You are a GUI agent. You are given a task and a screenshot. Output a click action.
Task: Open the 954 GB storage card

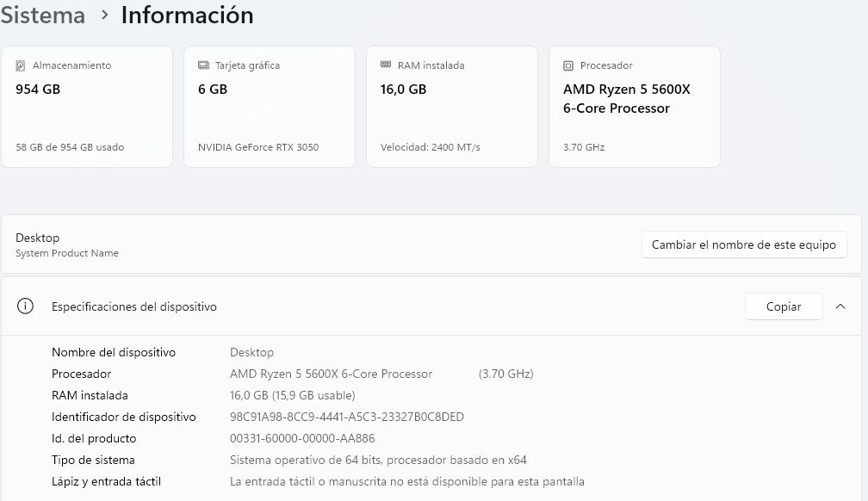(x=87, y=107)
